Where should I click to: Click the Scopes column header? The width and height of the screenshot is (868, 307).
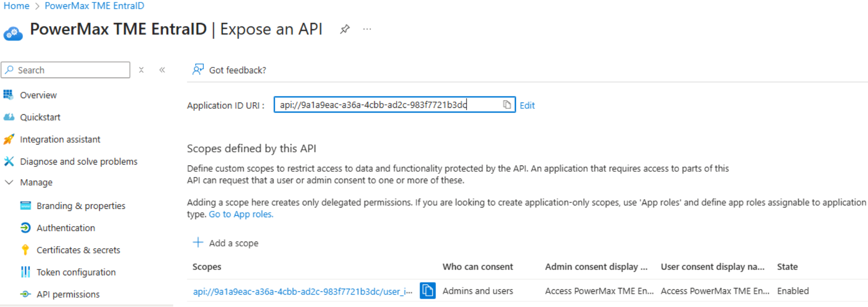[x=207, y=267]
